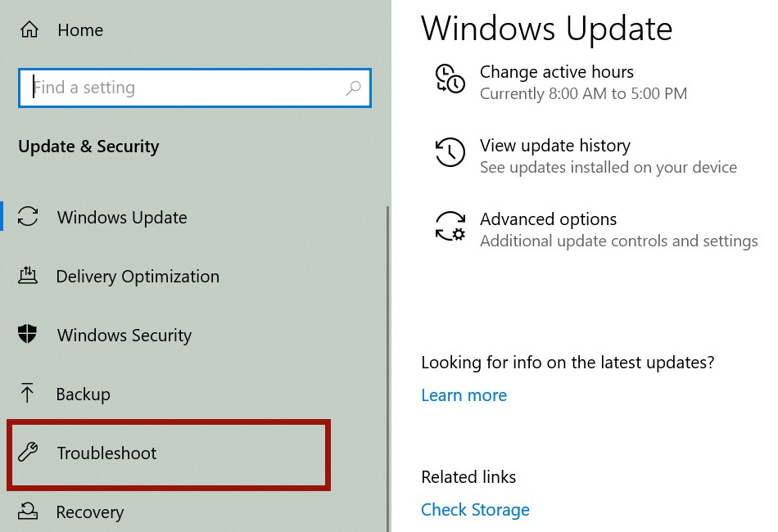Click the Windows Update refresh icon
Viewport: 778px width, 532px height.
pos(29,217)
